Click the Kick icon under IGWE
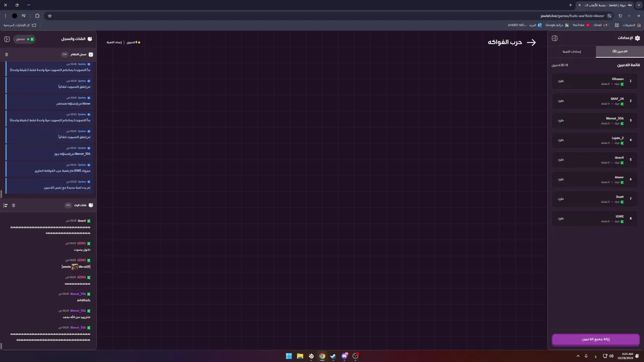 [622, 221]
